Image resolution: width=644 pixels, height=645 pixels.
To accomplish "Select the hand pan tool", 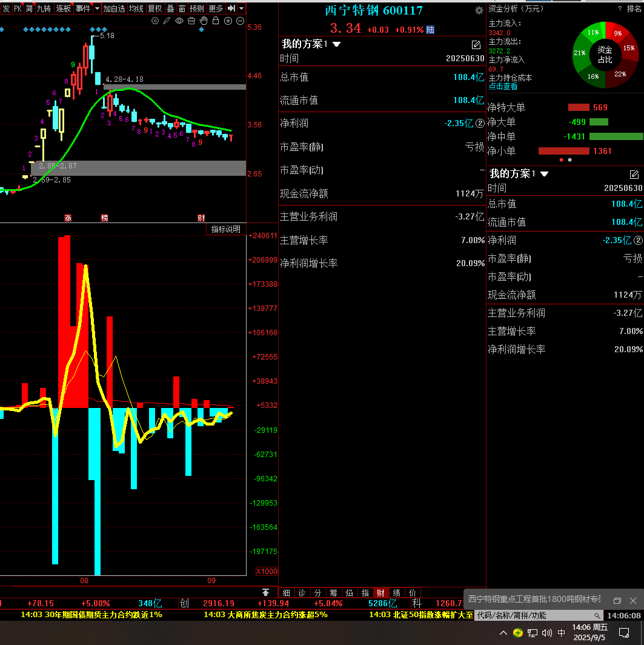I will 204,21.
